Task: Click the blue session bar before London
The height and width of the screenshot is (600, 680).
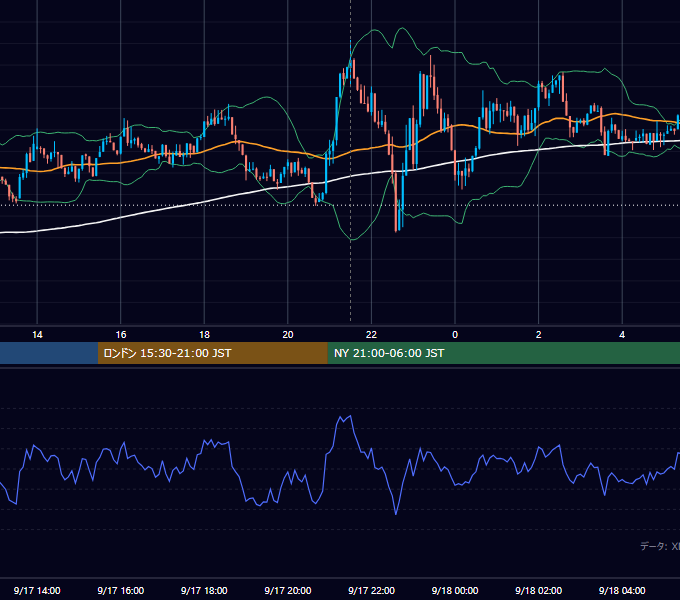Action: tap(49, 353)
